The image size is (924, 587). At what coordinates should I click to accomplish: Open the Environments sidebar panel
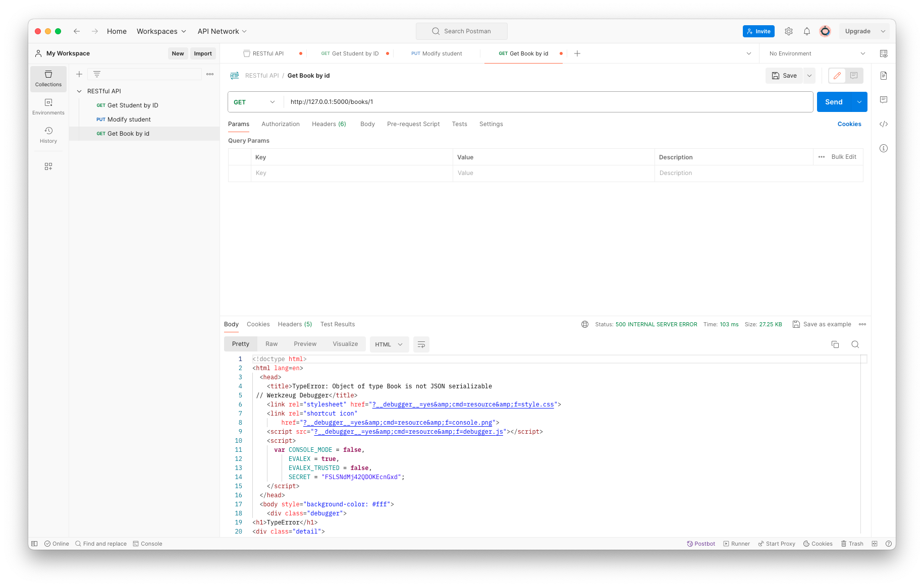(48, 107)
